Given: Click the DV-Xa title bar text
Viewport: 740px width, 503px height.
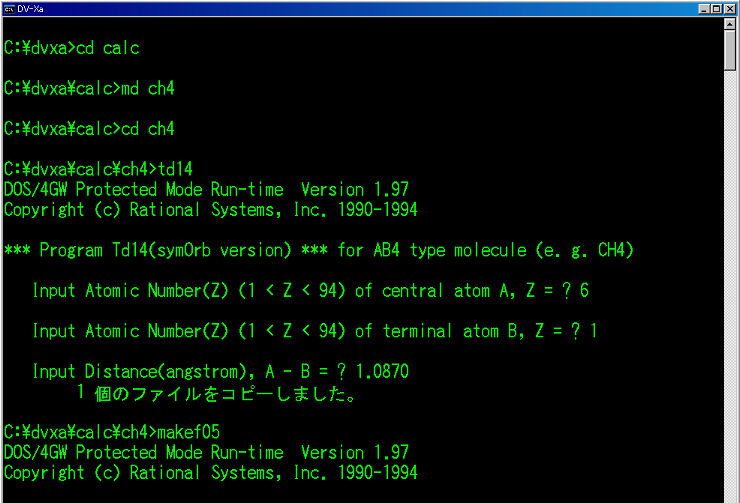Looking at the screenshot, I should click(x=32, y=8).
